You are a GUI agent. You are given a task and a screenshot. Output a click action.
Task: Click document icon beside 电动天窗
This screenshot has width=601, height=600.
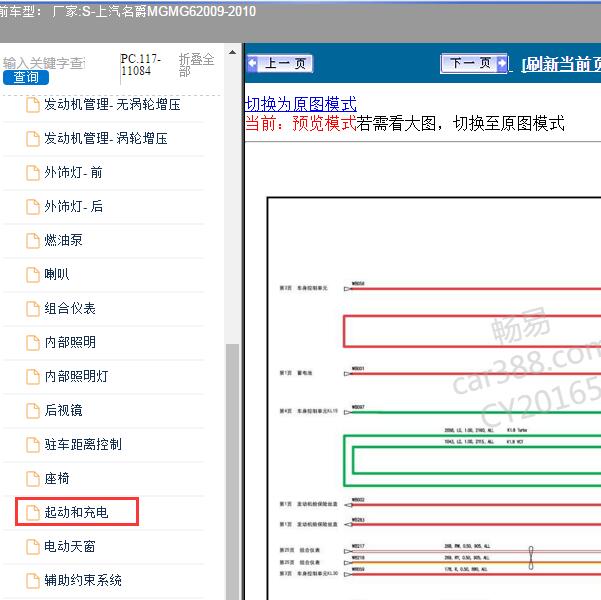[33, 546]
